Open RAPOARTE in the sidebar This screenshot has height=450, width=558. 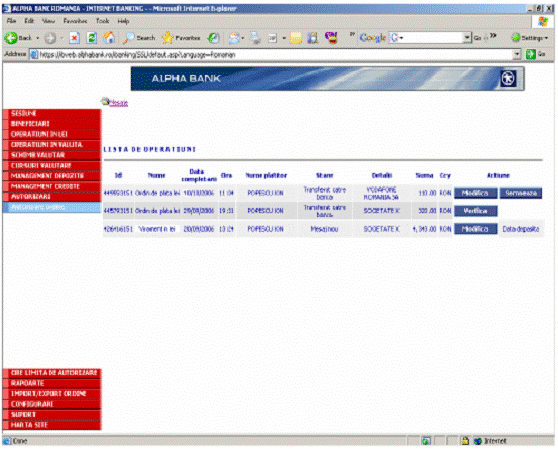click(x=52, y=383)
